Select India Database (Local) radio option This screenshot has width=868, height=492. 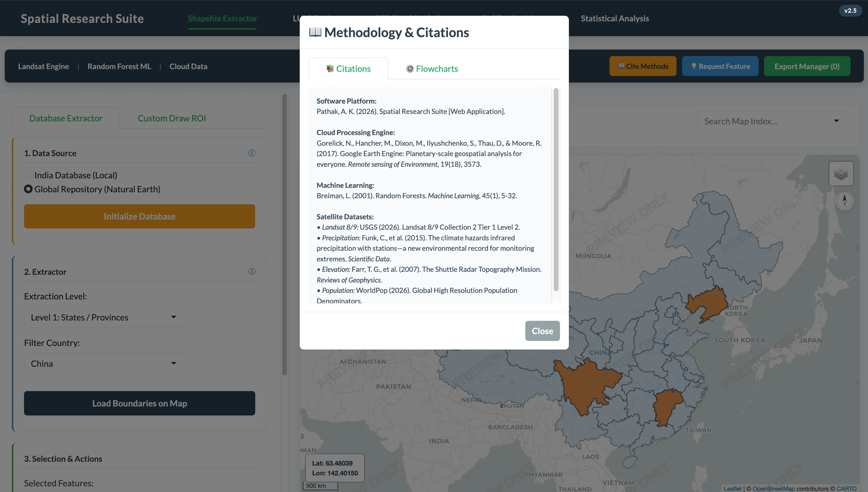pyautogui.click(x=28, y=175)
